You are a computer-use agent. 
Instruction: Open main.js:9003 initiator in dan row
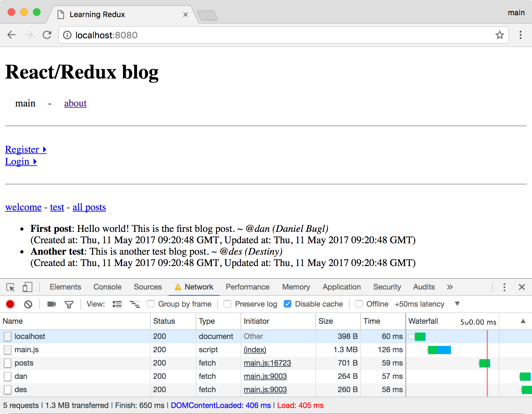coord(265,376)
